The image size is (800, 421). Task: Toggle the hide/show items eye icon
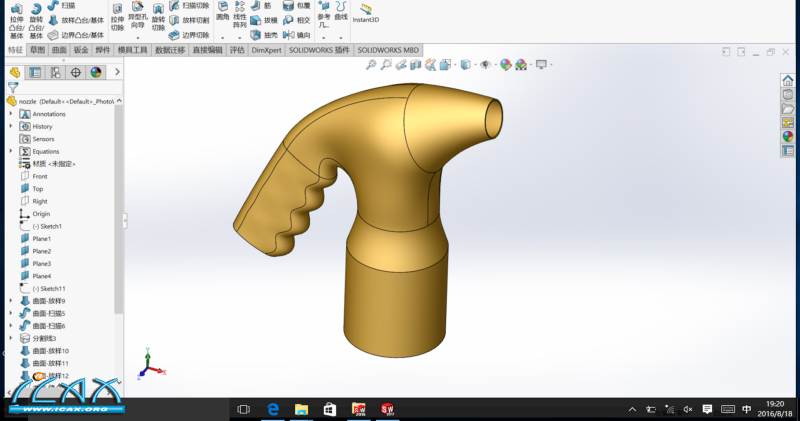point(485,65)
